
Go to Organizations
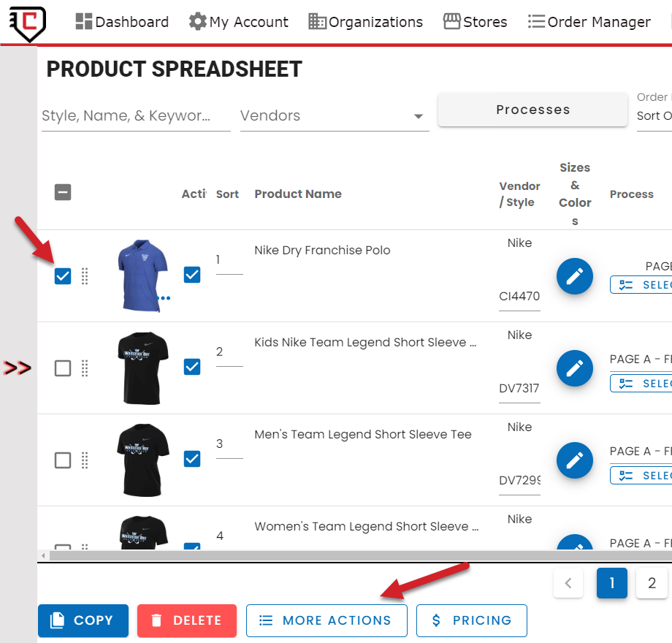point(365,22)
